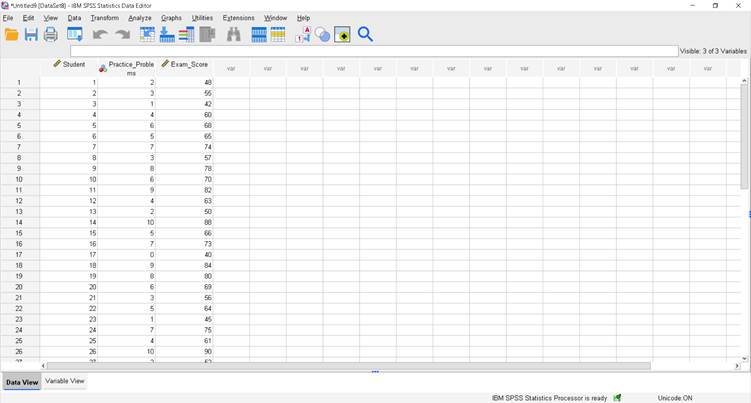The width and height of the screenshot is (751, 403).
Task: Click the Open data document folder icon
Action: click(12, 35)
